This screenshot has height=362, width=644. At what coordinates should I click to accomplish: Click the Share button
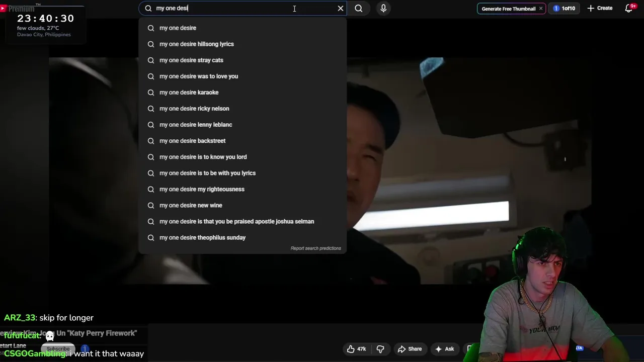[x=410, y=349]
